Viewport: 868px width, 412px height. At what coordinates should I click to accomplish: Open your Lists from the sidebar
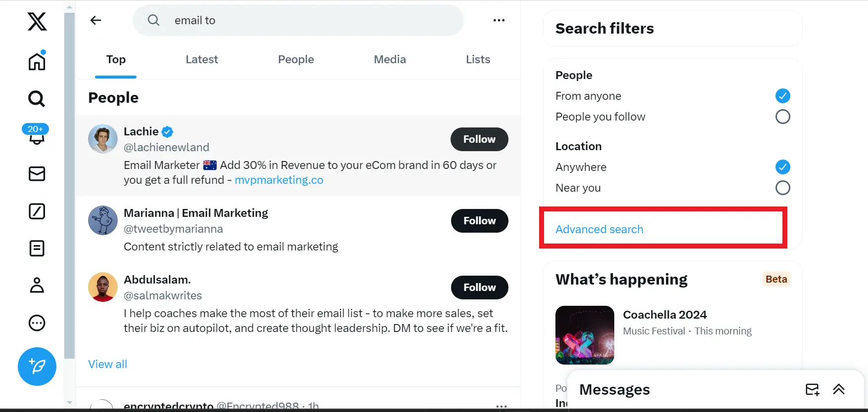point(36,248)
